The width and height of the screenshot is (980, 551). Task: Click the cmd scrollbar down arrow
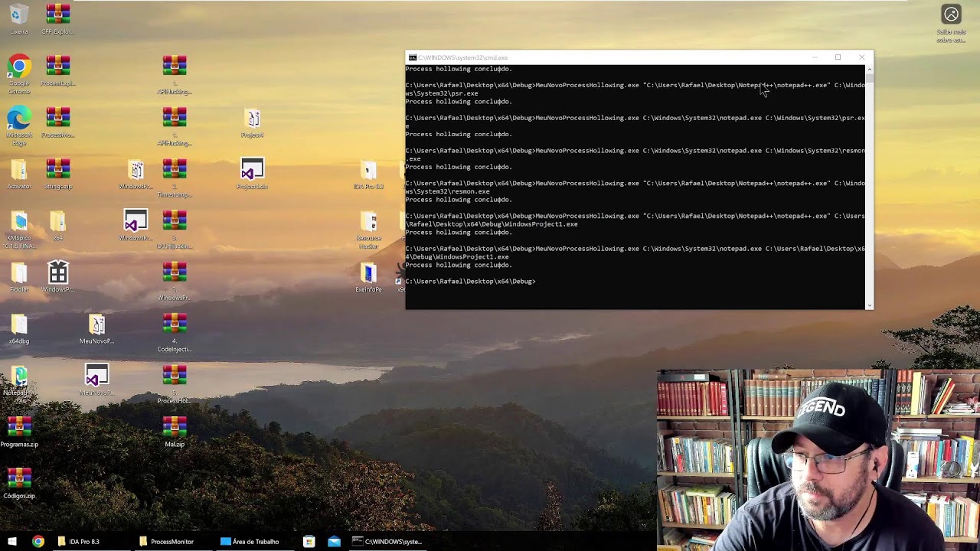(x=869, y=305)
